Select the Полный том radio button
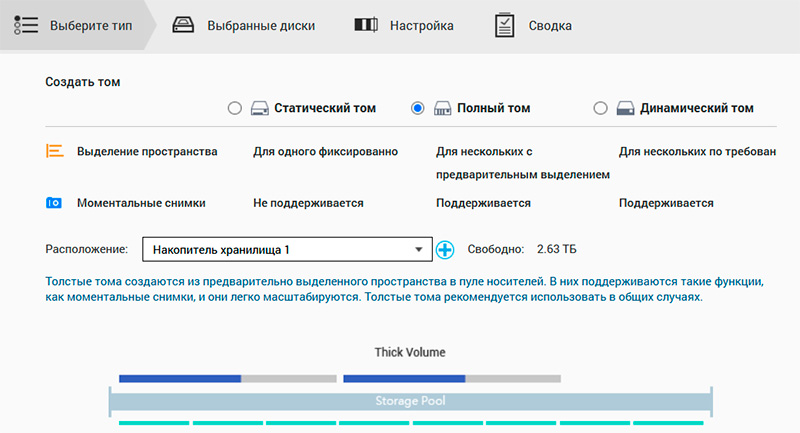 point(418,109)
